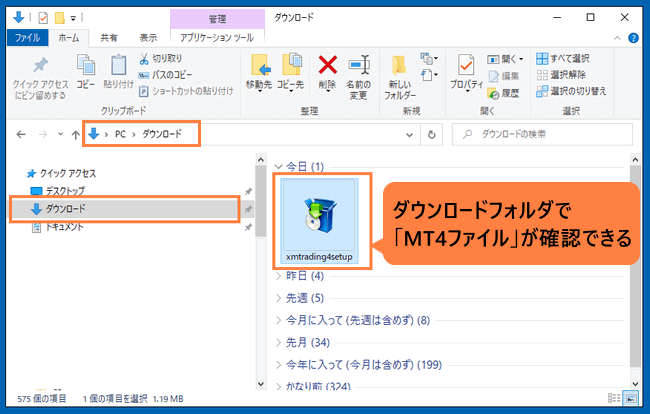
Task: Click the Refresh button
Action: point(432,135)
